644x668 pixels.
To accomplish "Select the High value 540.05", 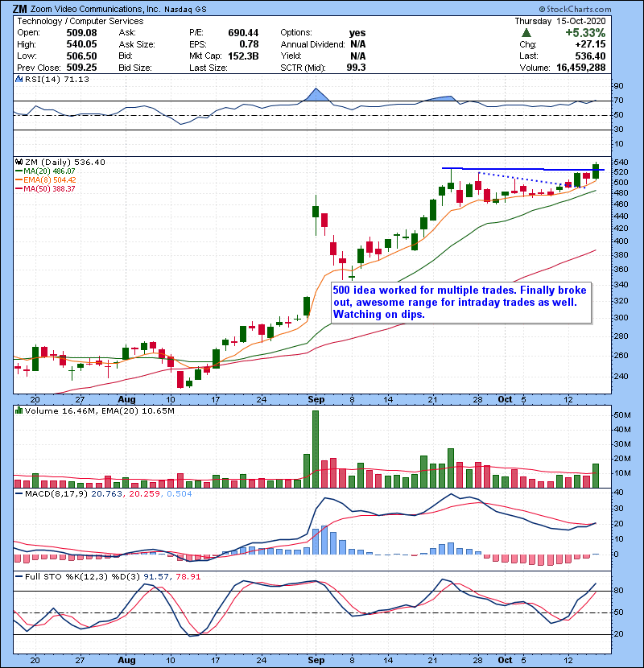I will 81,44.
